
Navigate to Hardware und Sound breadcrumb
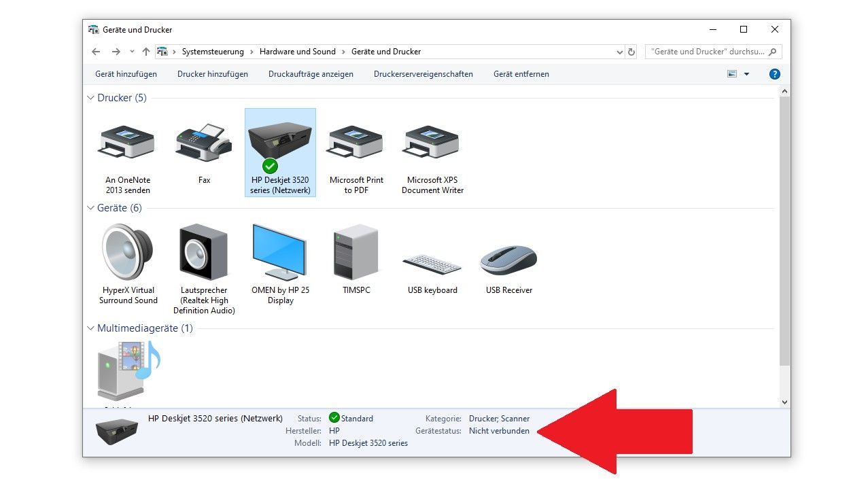(x=298, y=52)
